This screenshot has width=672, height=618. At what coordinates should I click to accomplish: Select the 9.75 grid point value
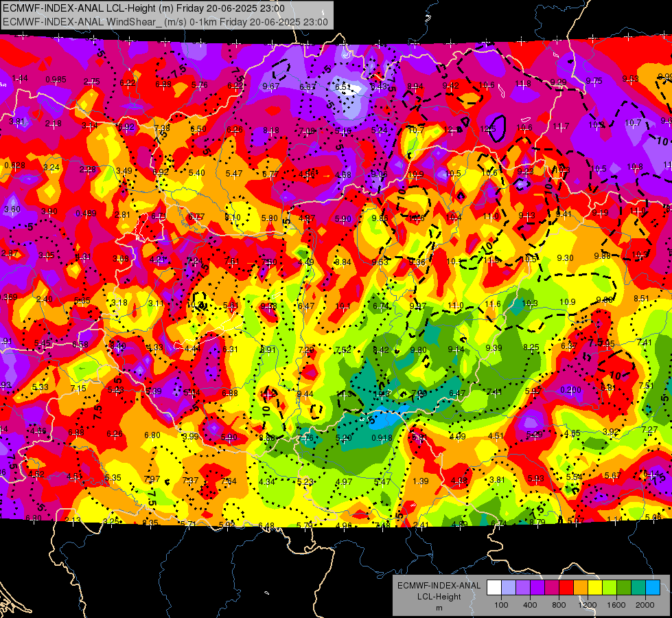[594, 80]
